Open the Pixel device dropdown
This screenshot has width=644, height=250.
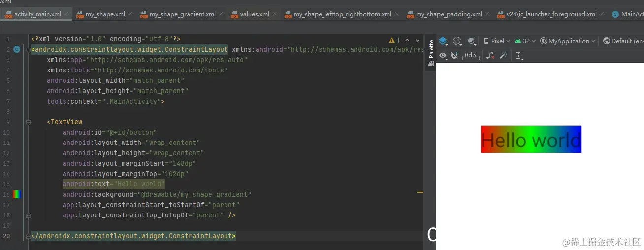[x=497, y=41]
